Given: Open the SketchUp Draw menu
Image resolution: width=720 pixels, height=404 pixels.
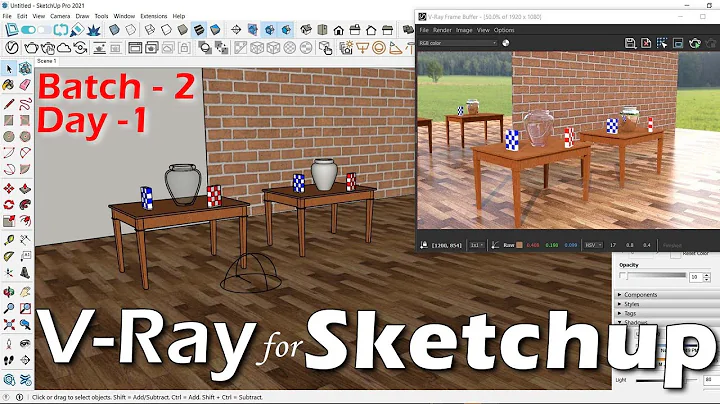Looking at the screenshot, I should 82,16.
